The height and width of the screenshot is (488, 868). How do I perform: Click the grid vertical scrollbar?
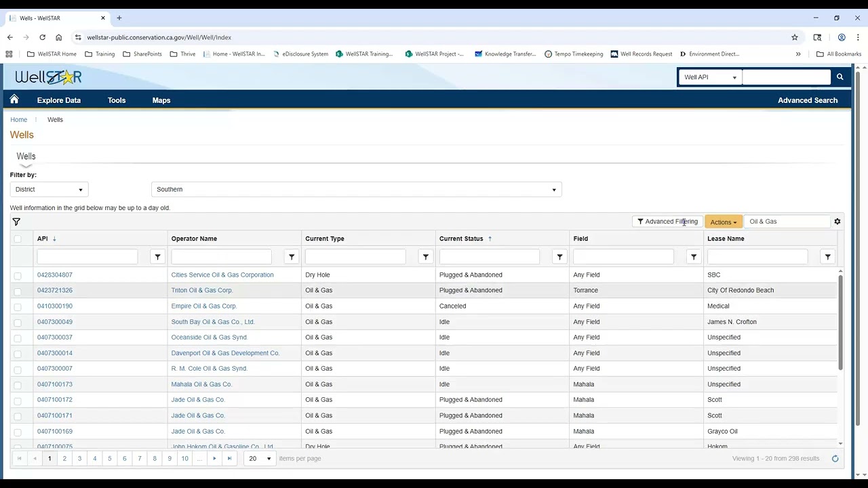pos(841,322)
